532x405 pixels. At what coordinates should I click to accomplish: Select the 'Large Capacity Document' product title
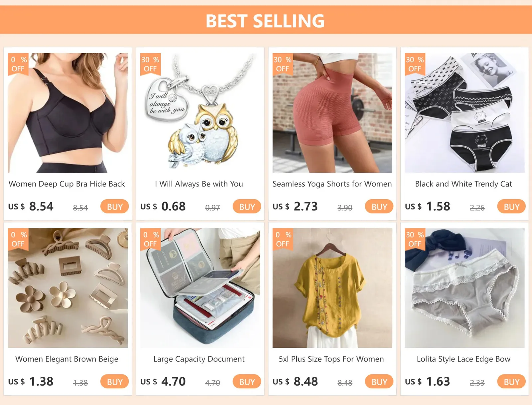(199, 359)
